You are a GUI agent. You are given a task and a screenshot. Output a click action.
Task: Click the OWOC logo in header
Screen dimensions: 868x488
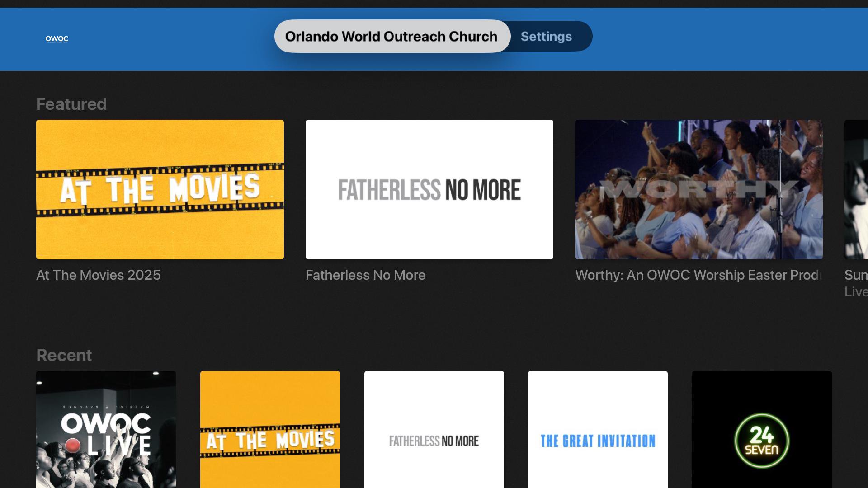(57, 39)
